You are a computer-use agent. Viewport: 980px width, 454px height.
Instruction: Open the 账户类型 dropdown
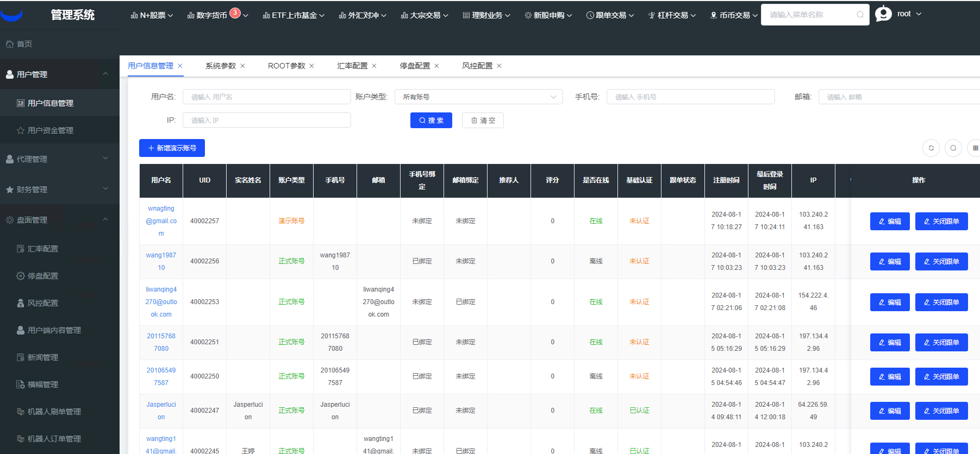[478, 97]
